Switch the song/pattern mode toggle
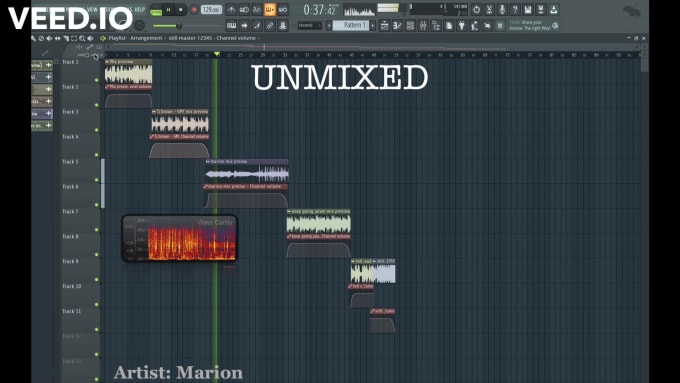Viewport: 680px width, 383px height. tap(156, 10)
